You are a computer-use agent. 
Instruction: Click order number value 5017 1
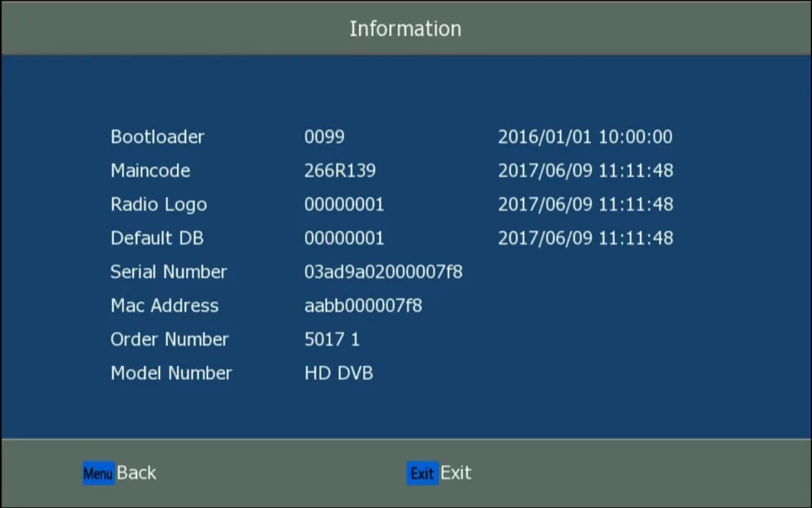tap(332, 339)
